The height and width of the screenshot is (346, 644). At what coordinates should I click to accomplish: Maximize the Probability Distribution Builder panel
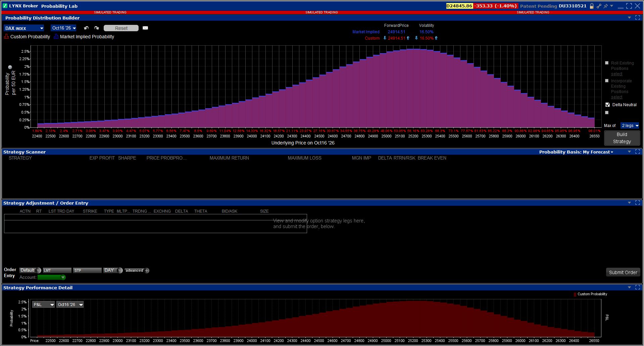(x=638, y=18)
